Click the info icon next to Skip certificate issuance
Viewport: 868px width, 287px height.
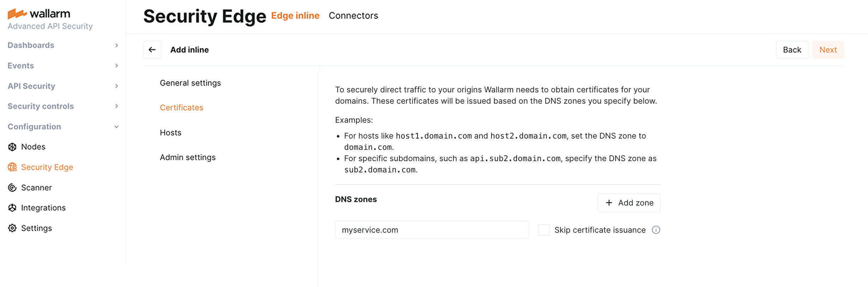[656, 230]
